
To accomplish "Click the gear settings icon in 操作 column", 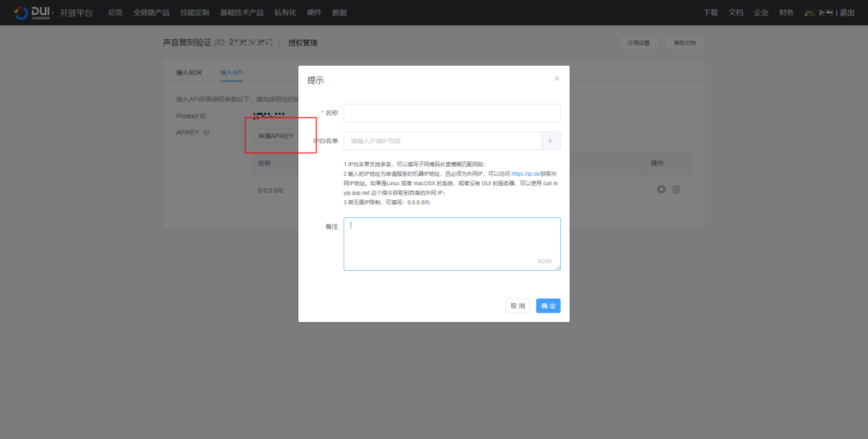I will coord(661,189).
